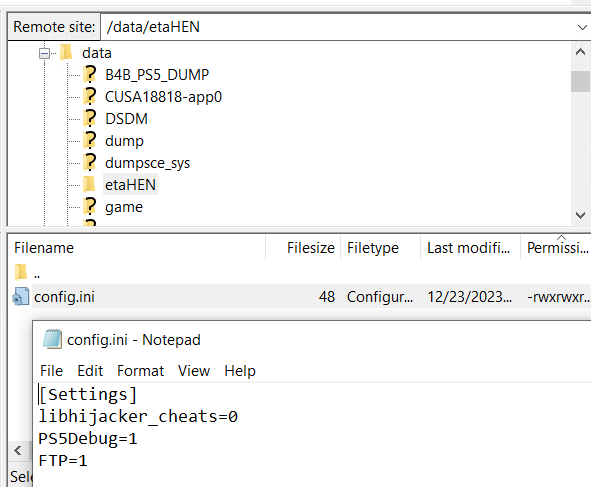
Task: Sort by the Filesize column header
Action: (303, 248)
